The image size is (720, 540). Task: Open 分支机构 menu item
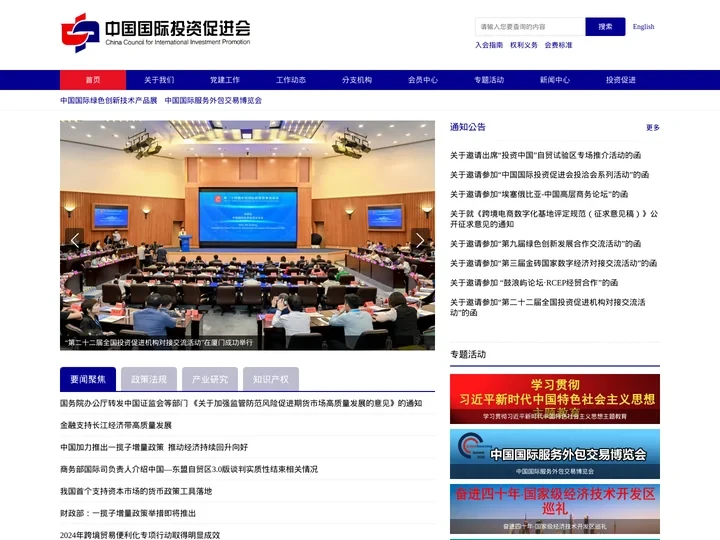pos(357,80)
